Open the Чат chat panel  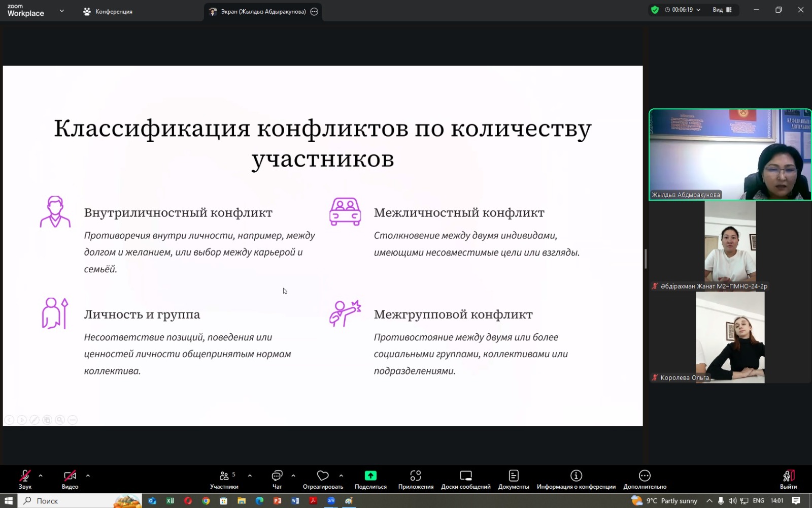point(277,479)
